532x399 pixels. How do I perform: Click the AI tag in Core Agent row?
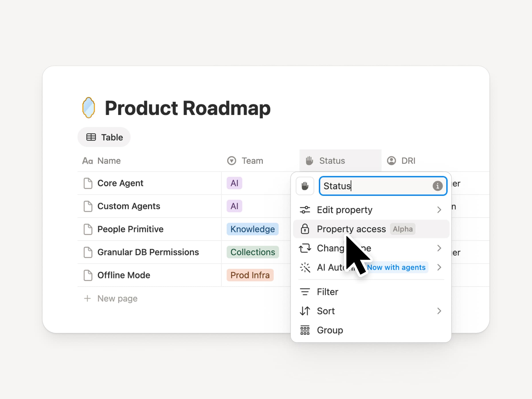click(x=234, y=183)
